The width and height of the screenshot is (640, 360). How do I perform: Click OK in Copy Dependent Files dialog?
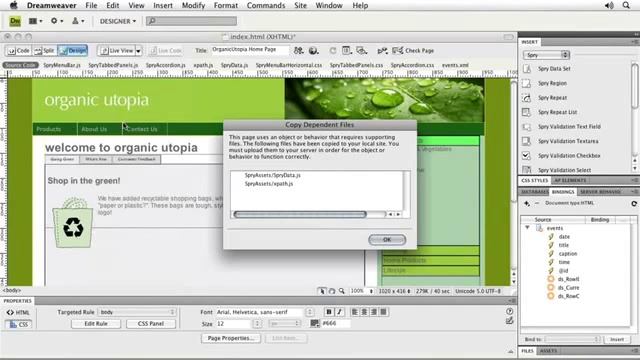[387, 240]
